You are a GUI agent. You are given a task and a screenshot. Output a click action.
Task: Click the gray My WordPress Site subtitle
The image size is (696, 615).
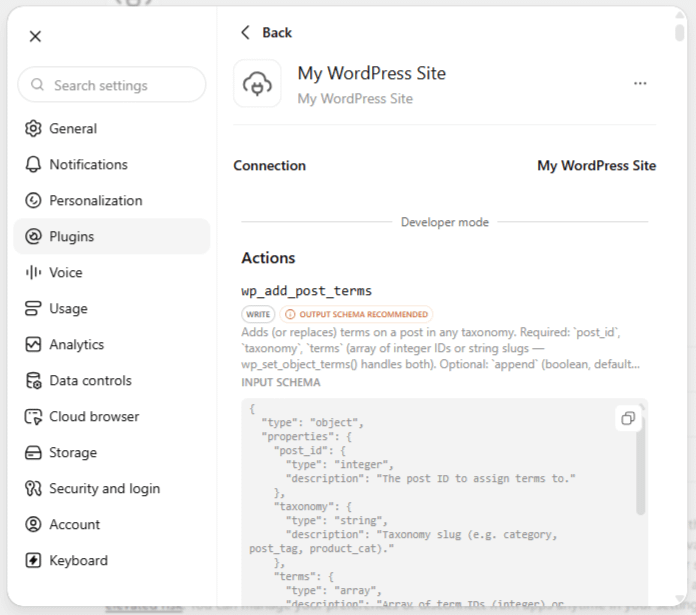[x=355, y=99]
